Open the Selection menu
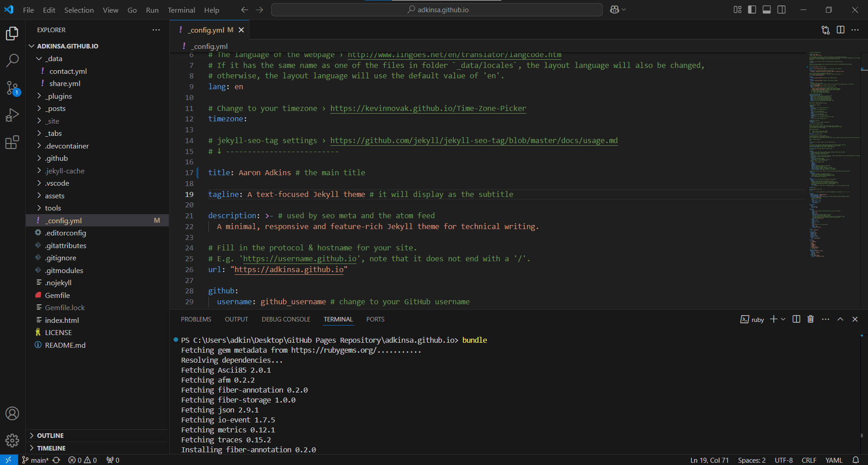The width and height of the screenshot is (868, 465). [79, 10]
